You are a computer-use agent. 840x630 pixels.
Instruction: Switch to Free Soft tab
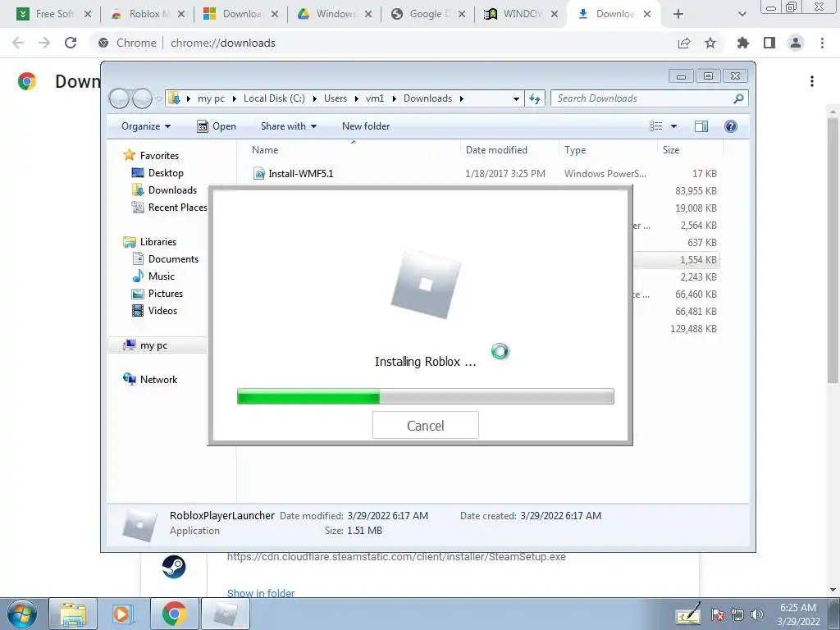coord(53,15)
